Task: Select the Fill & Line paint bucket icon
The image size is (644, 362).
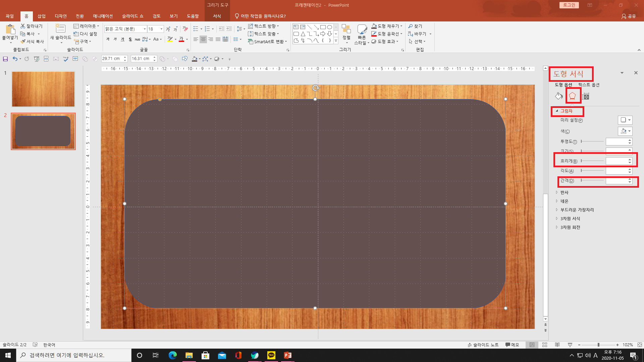Action: (x=558, y=97)
